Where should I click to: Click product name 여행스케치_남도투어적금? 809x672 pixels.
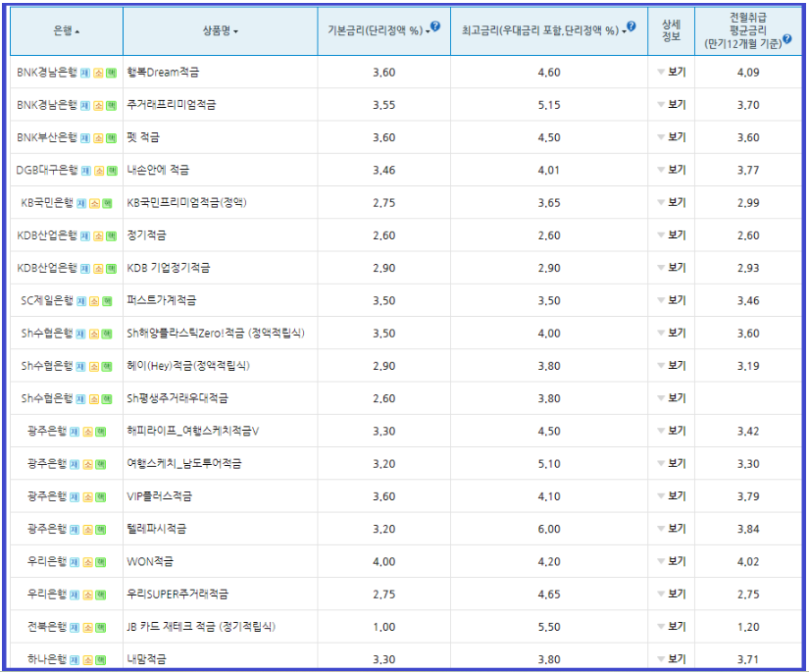pyautogui.click(x=184, y=463)
